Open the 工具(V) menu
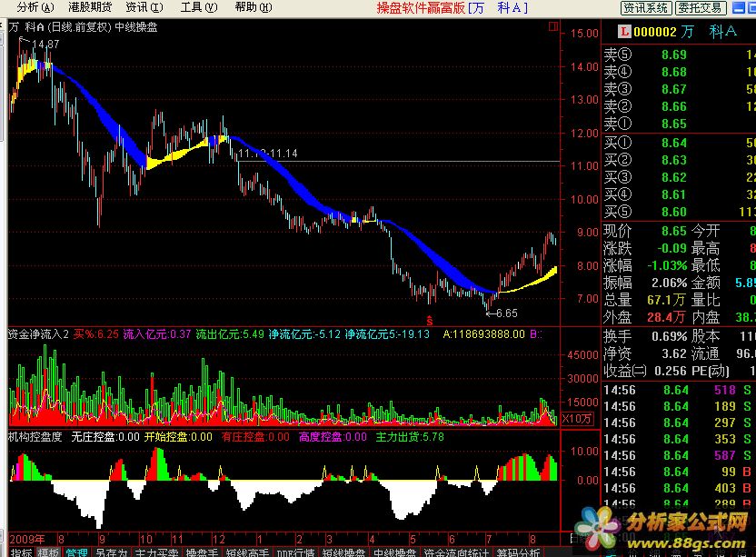The image size is (756, 557). (199, 7)
